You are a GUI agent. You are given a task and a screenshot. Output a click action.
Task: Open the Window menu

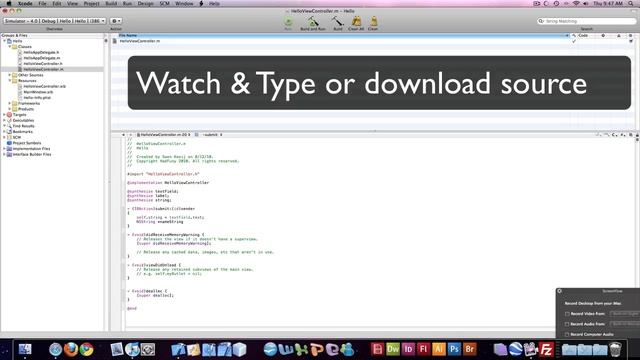coord(184,3)
